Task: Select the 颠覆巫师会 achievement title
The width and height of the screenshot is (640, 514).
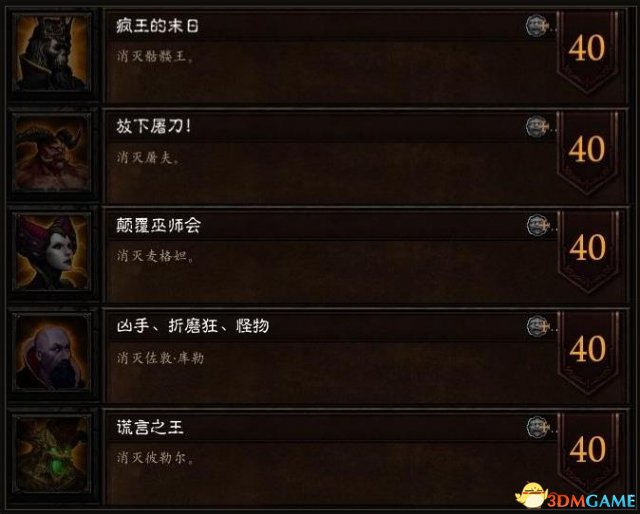Action: tap(158, 226)
